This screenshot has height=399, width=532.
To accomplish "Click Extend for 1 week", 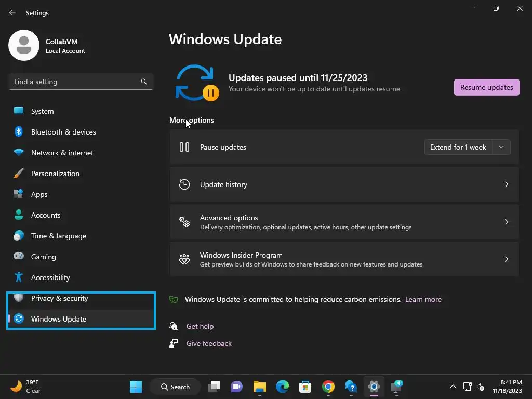I will click(458, 147).
